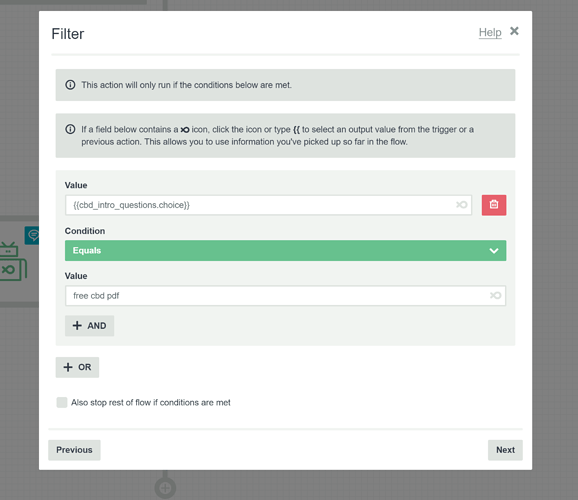
Task: Click the info icon beside conditions notice
Action: (x=70, y=85)
